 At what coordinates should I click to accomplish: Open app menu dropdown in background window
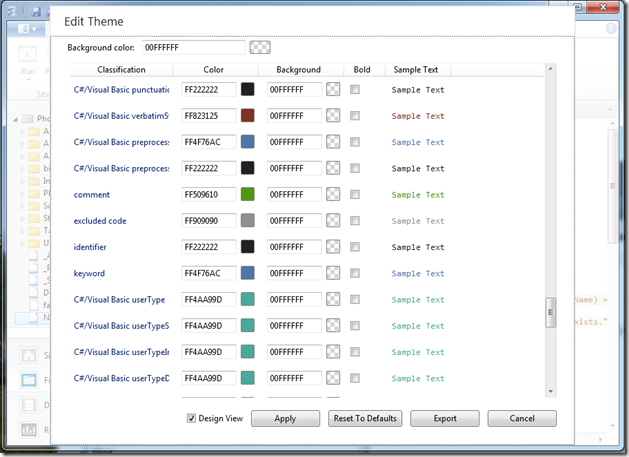pyautogui.click(x=27, y=28)
